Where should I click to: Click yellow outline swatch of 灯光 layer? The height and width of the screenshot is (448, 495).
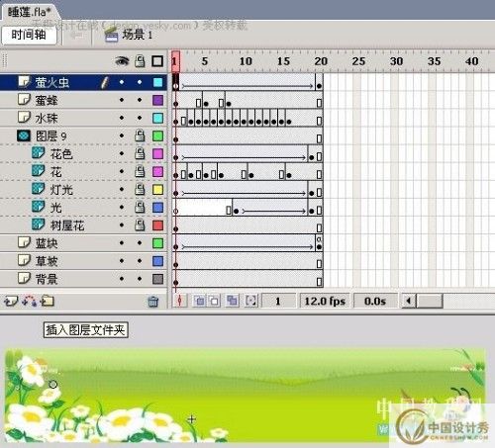click(x=157, y=189)
